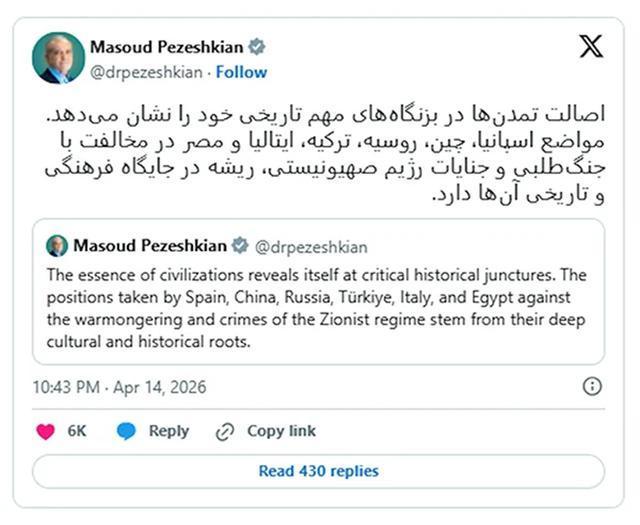Click the Reply text label
The width and height of the screenshot is (640, 525).
169,431
